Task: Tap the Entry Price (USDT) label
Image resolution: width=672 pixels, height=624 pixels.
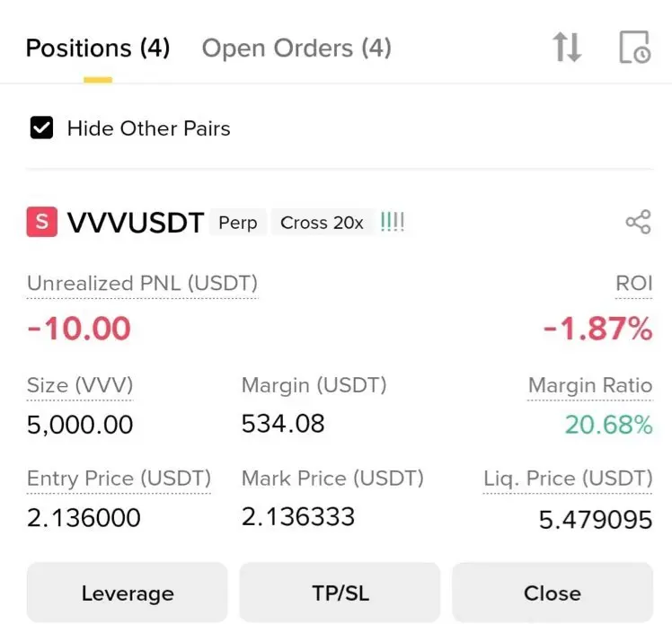Action: pos(119,479)
